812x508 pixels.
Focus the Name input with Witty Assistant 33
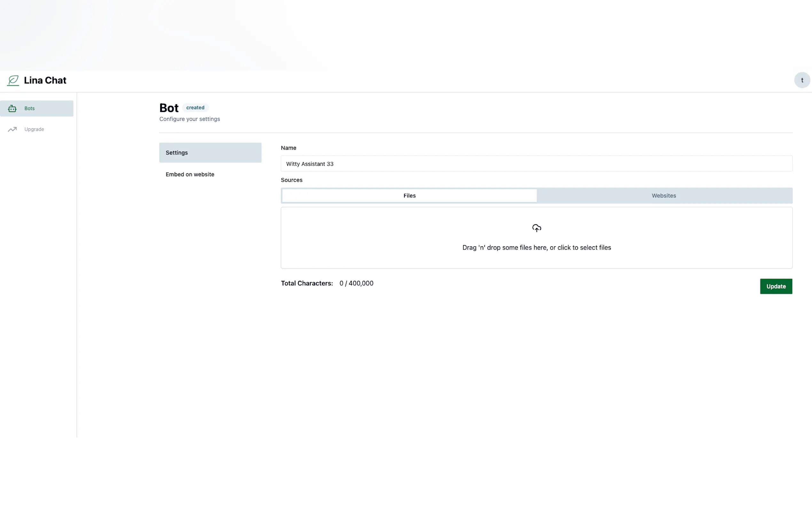click(x=536, y=163)
